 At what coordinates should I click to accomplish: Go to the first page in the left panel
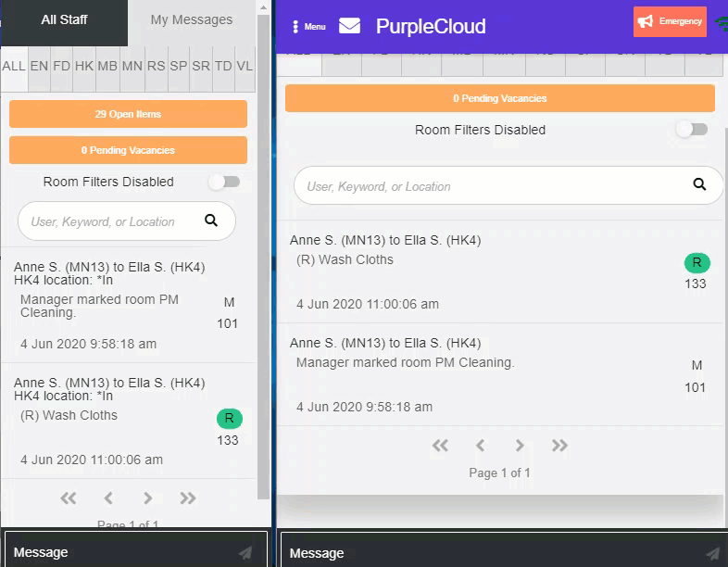(69, 498)
